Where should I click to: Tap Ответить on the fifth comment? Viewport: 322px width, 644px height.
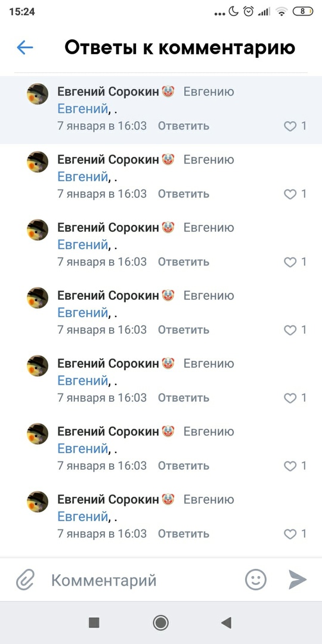tap(184, 398)
